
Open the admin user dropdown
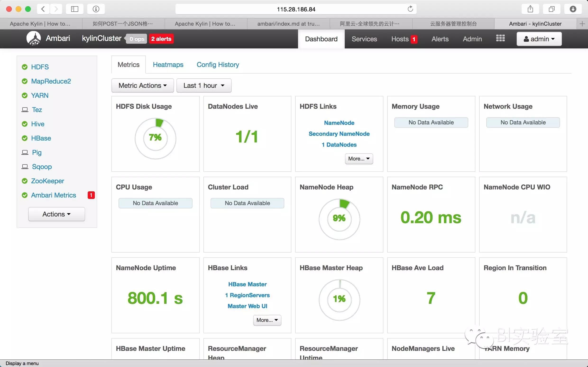tap(539, 39)
